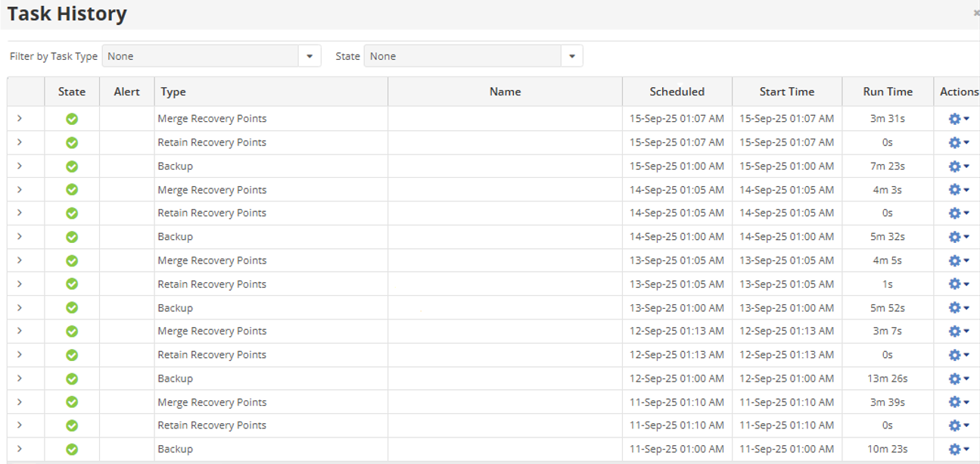Click the green check for 13-Sep-25 Backup
The image size is (980, 464).
(72, 307)
